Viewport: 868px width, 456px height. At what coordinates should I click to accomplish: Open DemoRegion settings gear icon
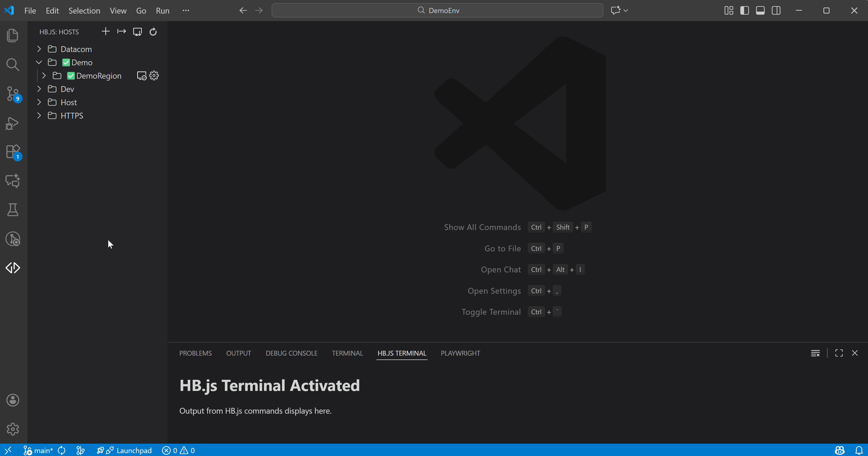tap(154, 75)
